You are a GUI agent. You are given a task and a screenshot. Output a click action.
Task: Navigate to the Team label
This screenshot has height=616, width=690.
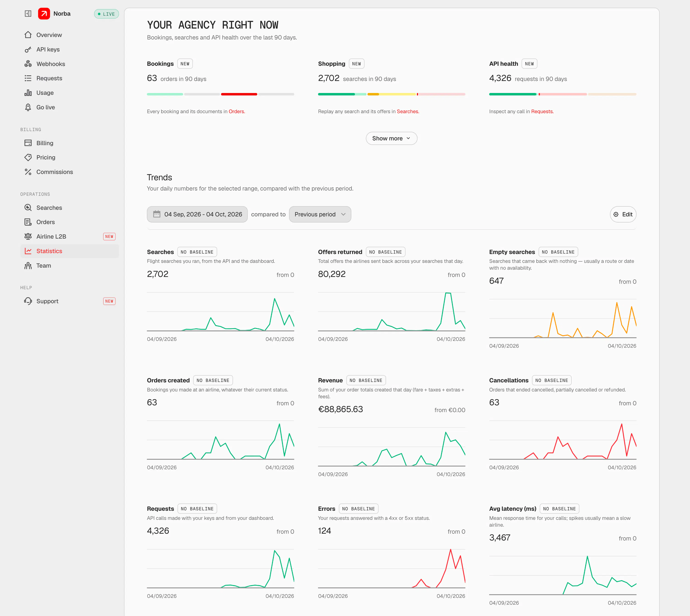[x=44, y=266]
